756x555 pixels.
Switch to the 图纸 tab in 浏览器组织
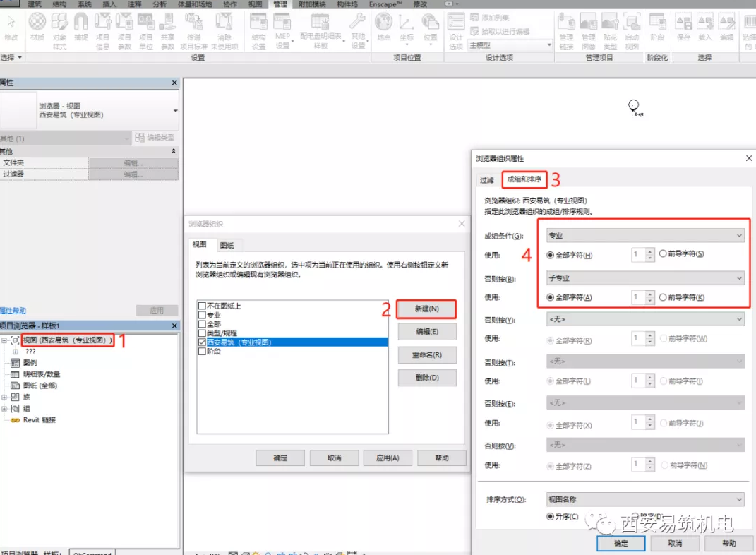[227, 245]
